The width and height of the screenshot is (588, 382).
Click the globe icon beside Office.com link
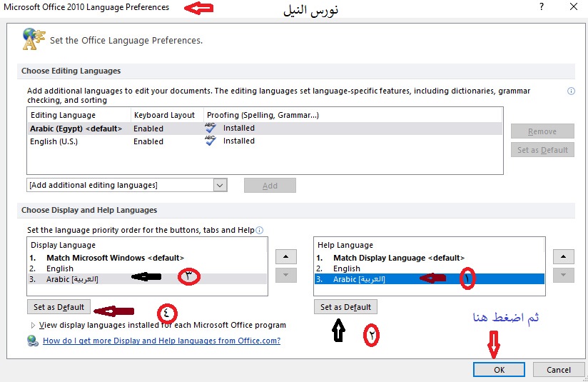(x=33, y=341)
